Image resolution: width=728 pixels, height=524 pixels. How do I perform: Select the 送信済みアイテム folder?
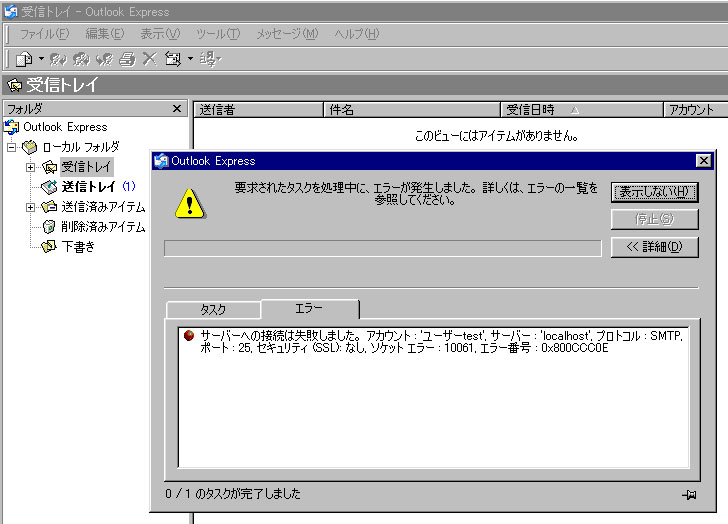point(103,207)
